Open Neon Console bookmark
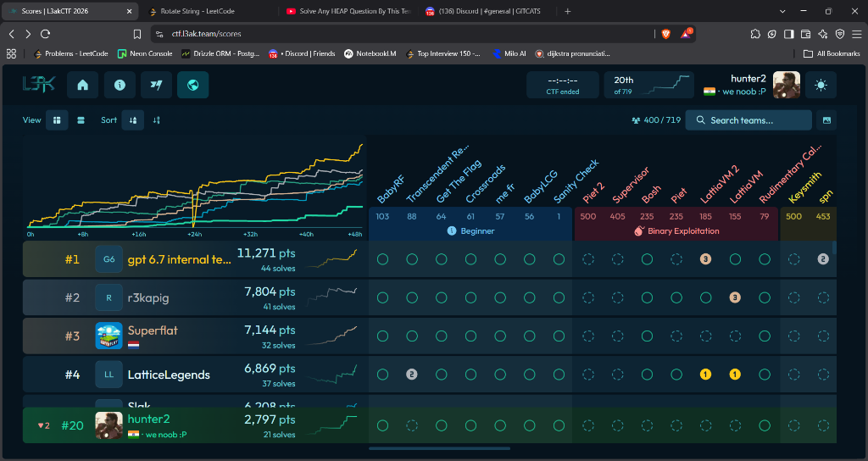This screenshot has height=461, width=868. tap(144, 53)
